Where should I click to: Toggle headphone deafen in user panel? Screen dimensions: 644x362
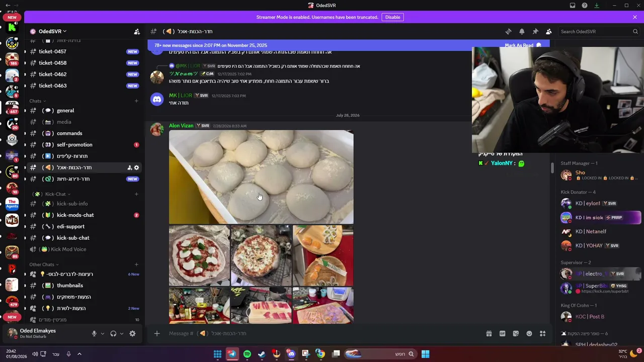(113, 333)
